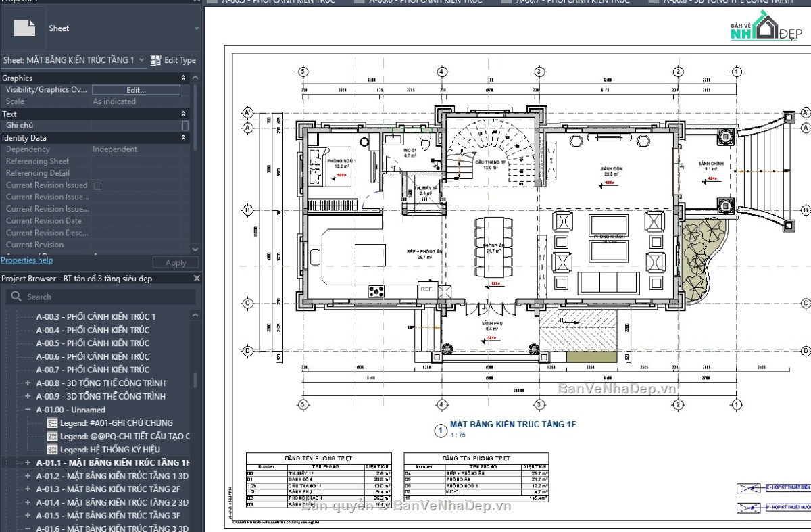Open the Sheet type selector dropdown
Image resolution: width=811 pixels, height=532 pixels.
point(196,29)
